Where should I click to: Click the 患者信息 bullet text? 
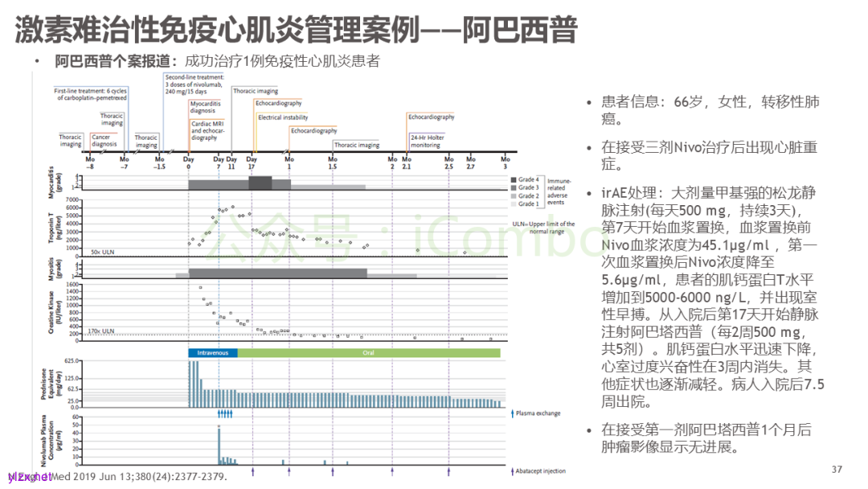click(710, 110)
